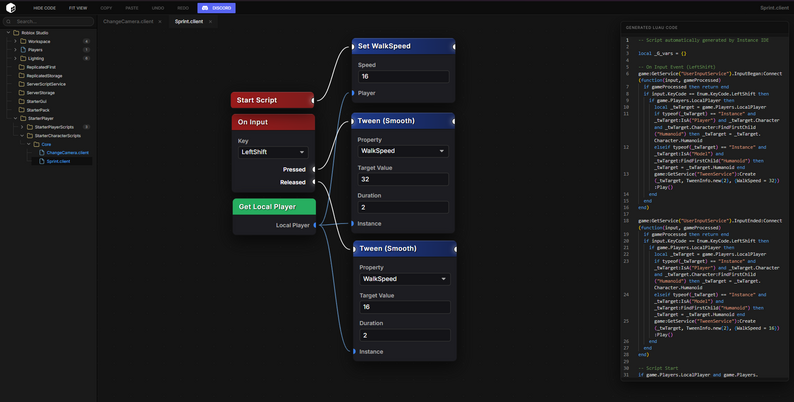Select the On Input node header

pyautogui.click(x=273, y=122)
